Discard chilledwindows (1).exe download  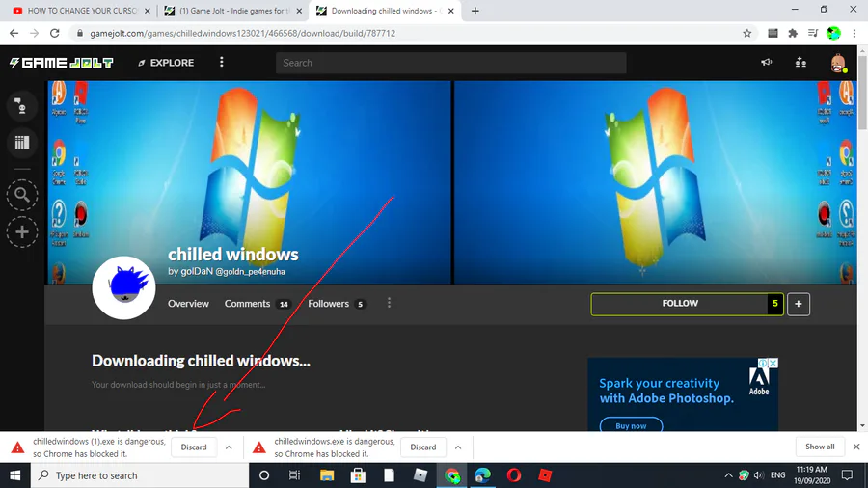194,447
